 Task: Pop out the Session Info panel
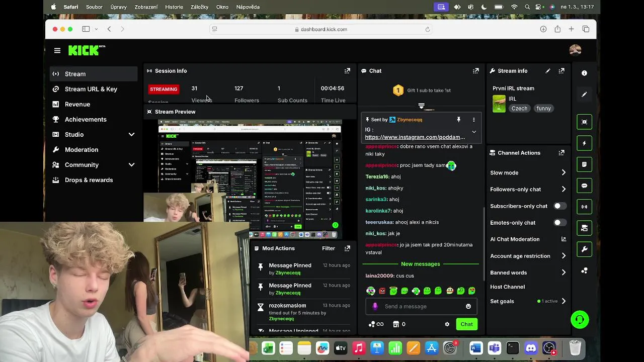[x=347, y=71]
